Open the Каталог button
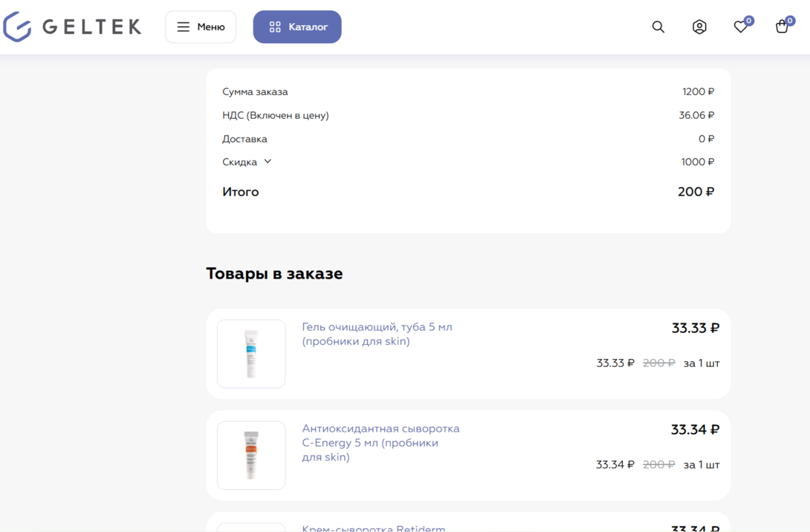810x532 pixels. 297,27
